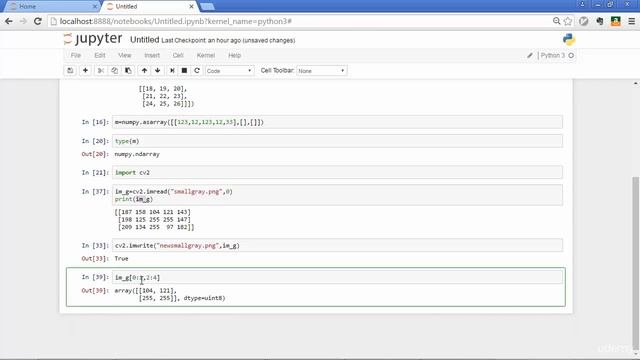Click the Jupyter logo
Image resolution: width=640 pixels, height=360 pixels.
coord(93,39)
